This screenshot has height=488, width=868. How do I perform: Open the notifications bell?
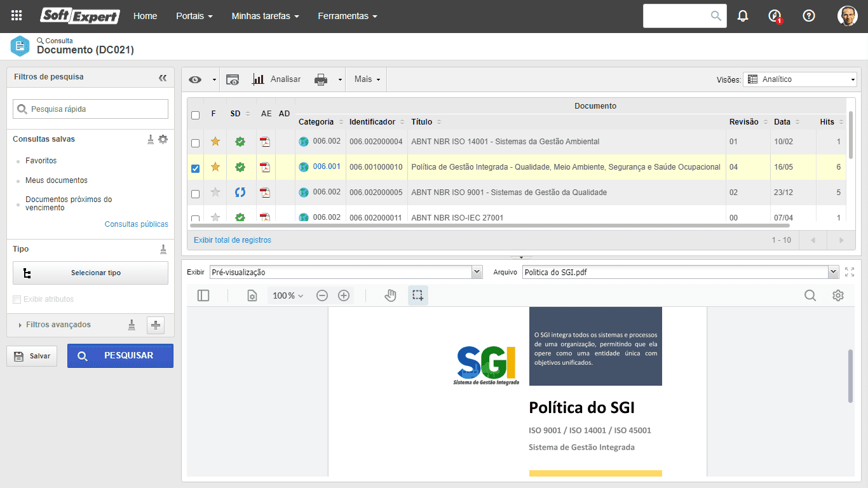(743, 16)
